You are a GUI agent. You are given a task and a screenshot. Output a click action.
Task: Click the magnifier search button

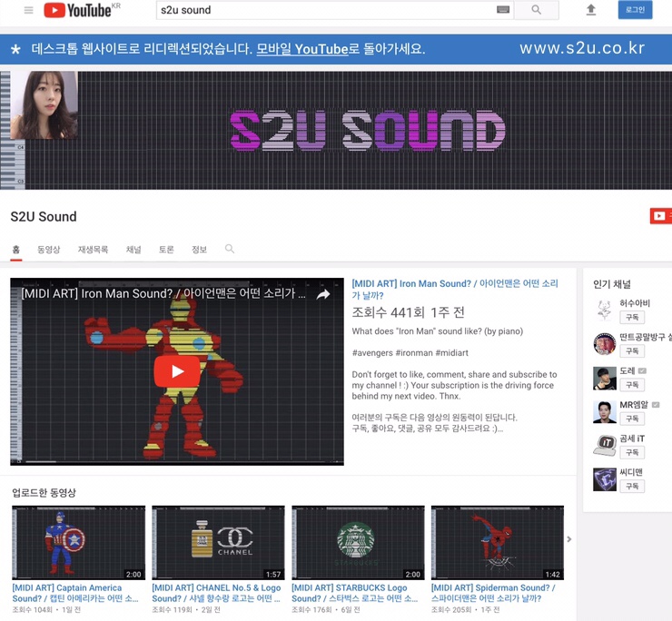point(536,9)
